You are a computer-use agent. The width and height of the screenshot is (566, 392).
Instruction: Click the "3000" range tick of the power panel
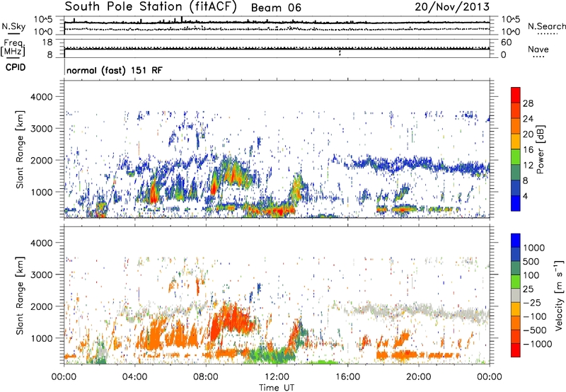pos(41,129)
